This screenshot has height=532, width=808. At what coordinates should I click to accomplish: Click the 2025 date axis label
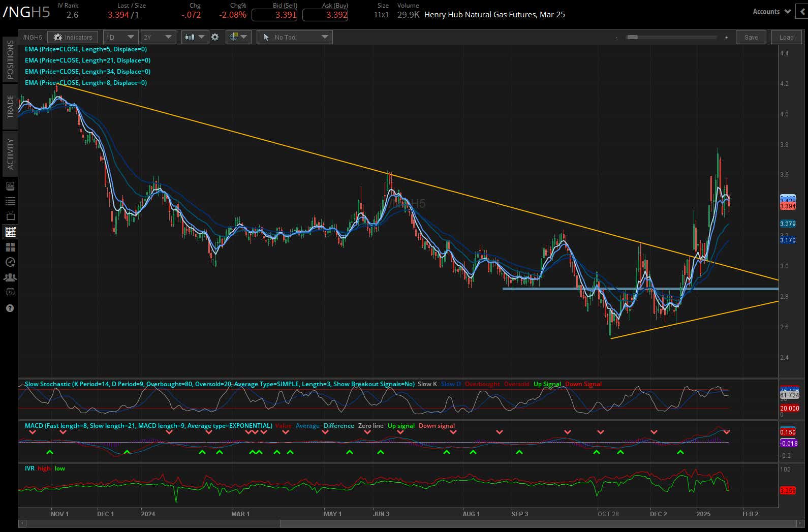click(703, 514)
